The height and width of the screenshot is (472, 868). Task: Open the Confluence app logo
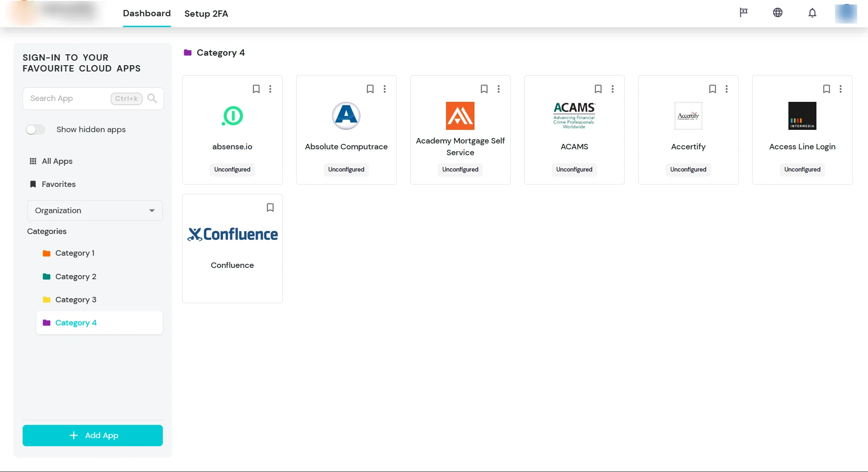click(x=232, y=234)
